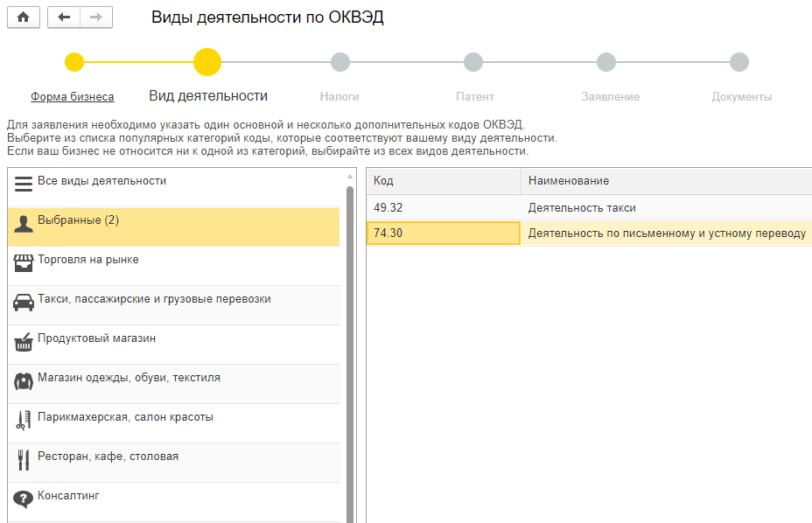Click the Наименование column header

tap(665, 181)
